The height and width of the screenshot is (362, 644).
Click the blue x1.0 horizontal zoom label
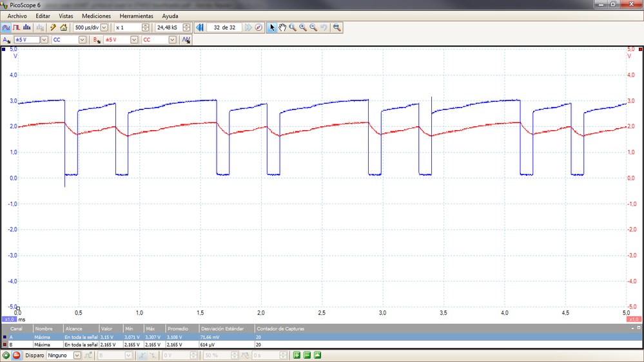point(10,319)
